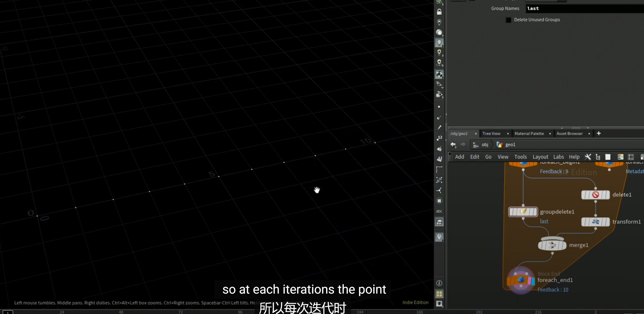Switch to the /obj/geo1 network tab
The width and height of the screenshot is (644, 314).
tap(459, 133)
